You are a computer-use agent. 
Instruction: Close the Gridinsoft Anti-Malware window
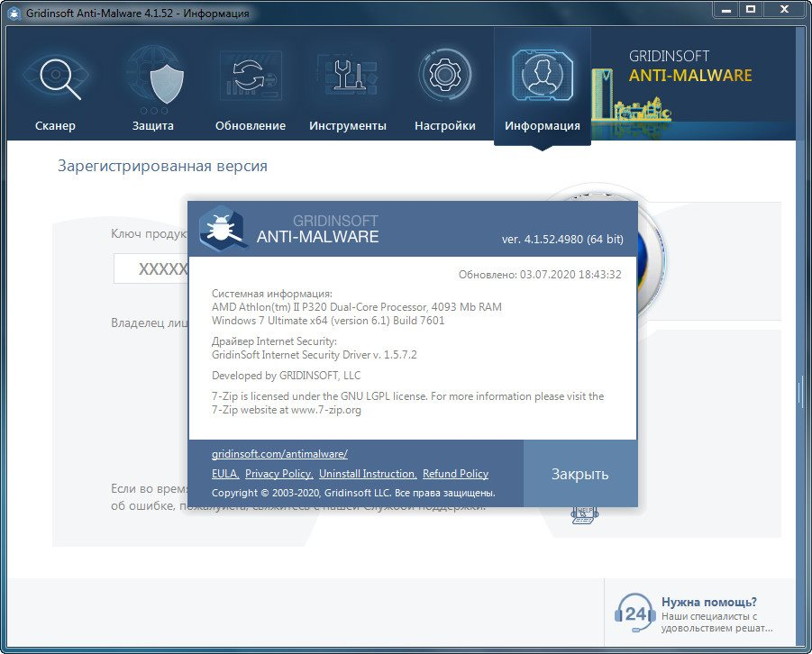784,10
